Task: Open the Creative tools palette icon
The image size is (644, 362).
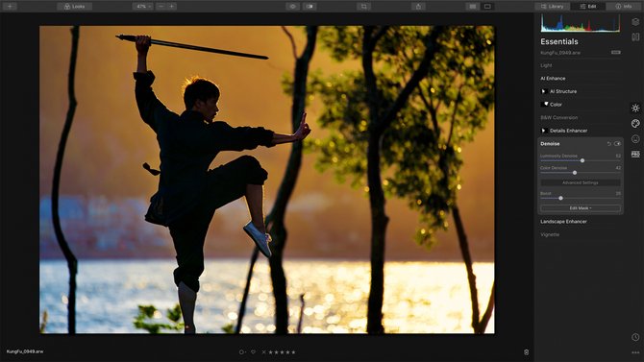Action: click(635, 124)
